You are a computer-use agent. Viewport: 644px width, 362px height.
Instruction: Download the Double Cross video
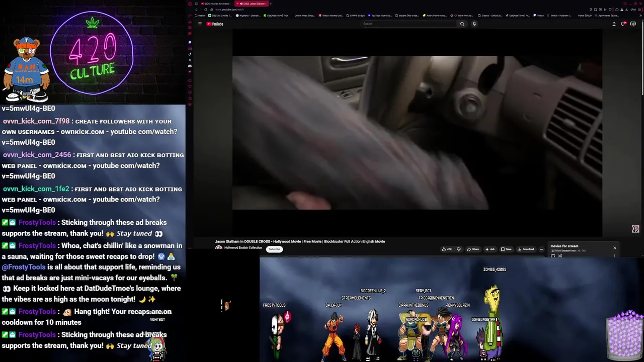526,249
